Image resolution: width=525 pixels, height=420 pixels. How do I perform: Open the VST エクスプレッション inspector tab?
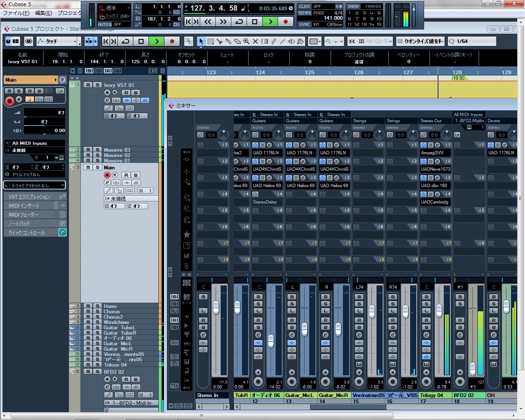point(35,197)
